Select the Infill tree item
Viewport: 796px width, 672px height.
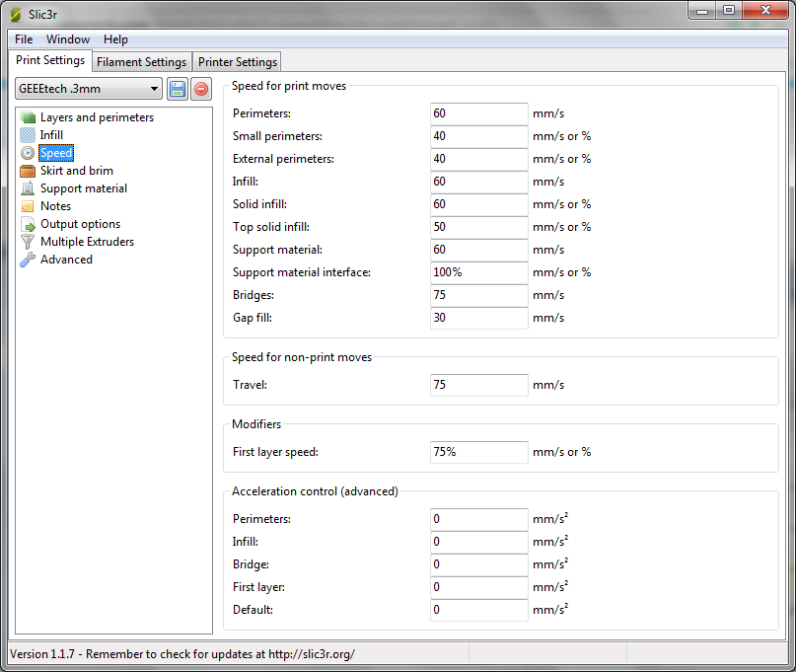click(x=51, y=135)
